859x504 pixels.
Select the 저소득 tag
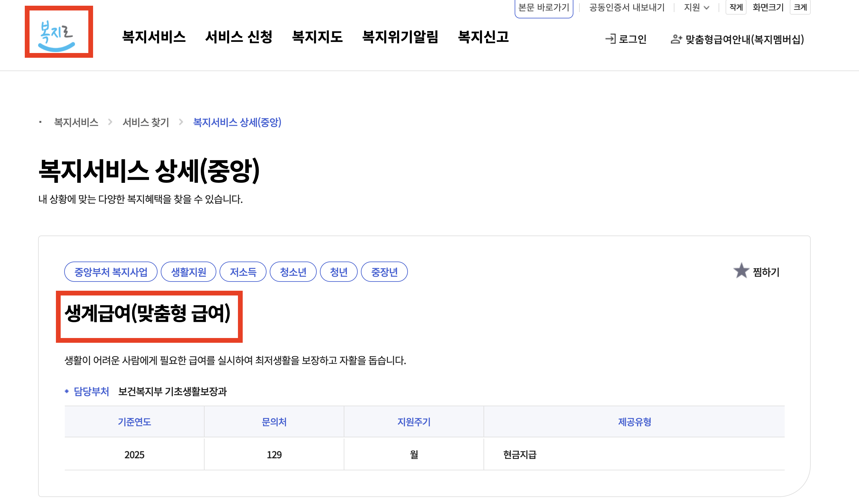(243, 272)
